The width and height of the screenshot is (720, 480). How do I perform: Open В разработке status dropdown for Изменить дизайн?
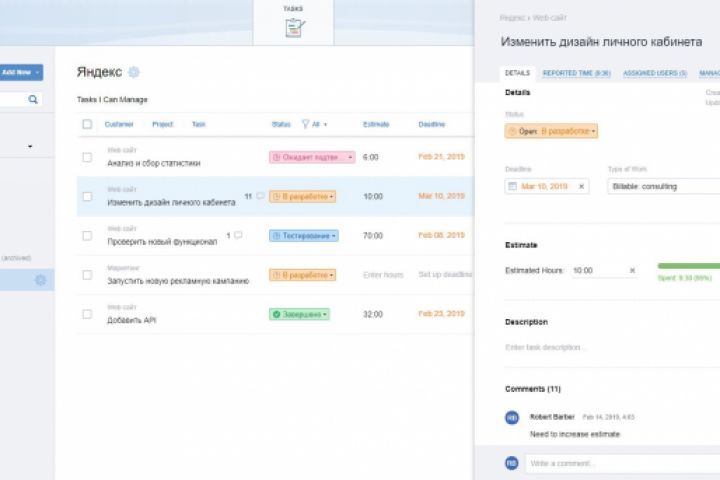pos(302,197)
